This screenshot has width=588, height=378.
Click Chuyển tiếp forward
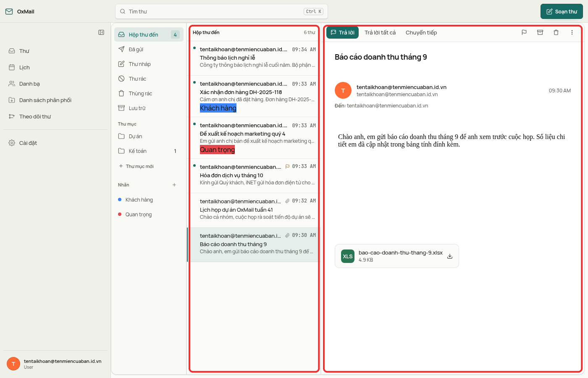tap(421, 32)
